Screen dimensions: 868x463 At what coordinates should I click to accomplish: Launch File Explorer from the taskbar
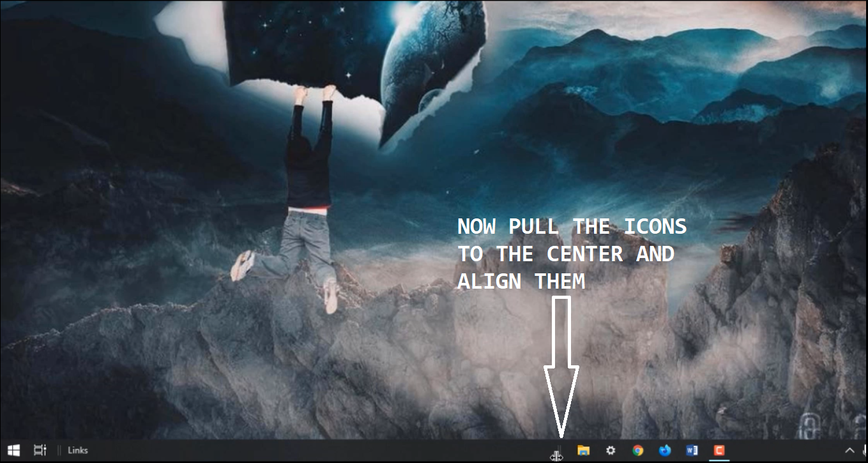(583, 450)
